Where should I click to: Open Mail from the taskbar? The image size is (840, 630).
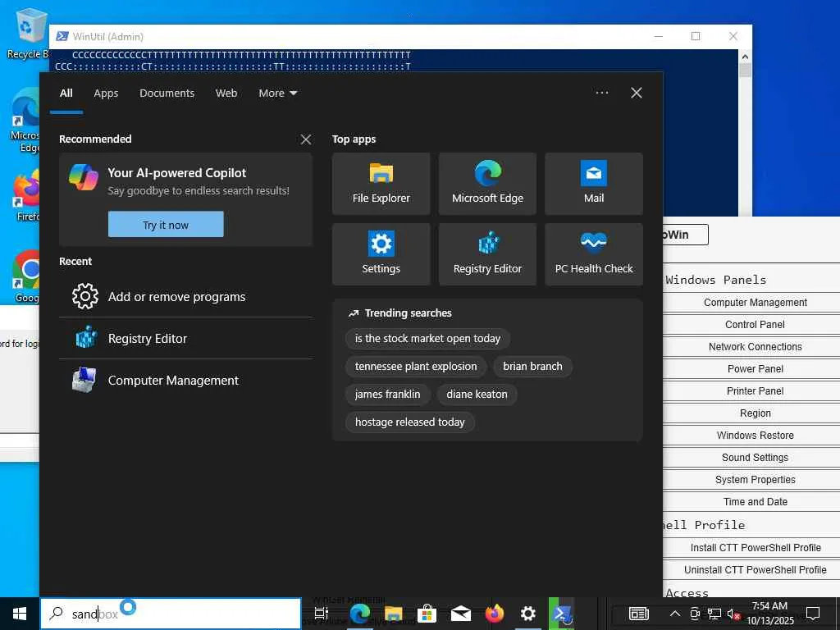point(461,614)
